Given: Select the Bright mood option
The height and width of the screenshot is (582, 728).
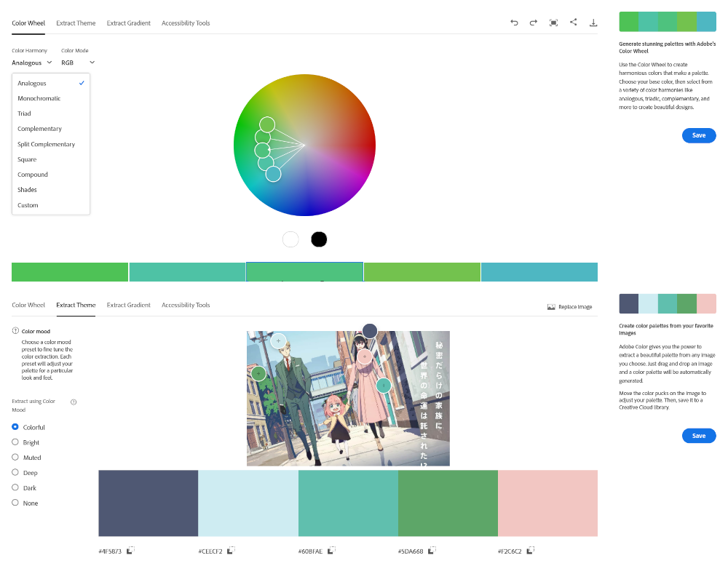Looking at the screenshot, I should (15, 442).
